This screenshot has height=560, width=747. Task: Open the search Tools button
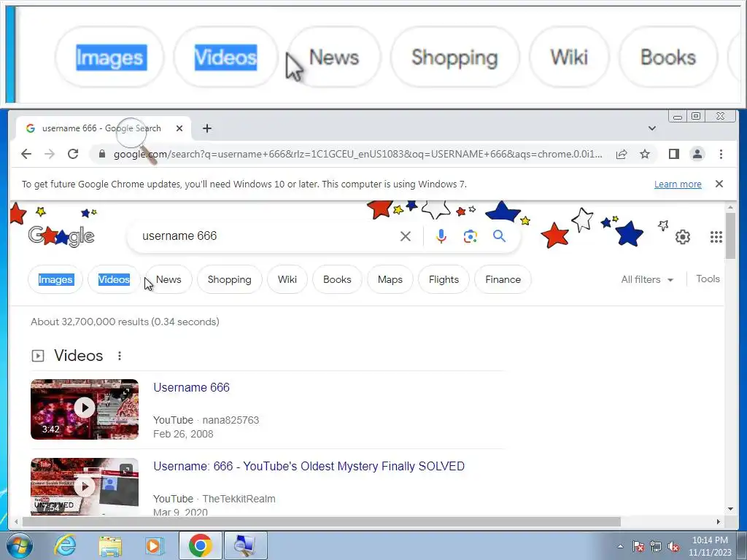pyautogui.click(x=708, y=279)
